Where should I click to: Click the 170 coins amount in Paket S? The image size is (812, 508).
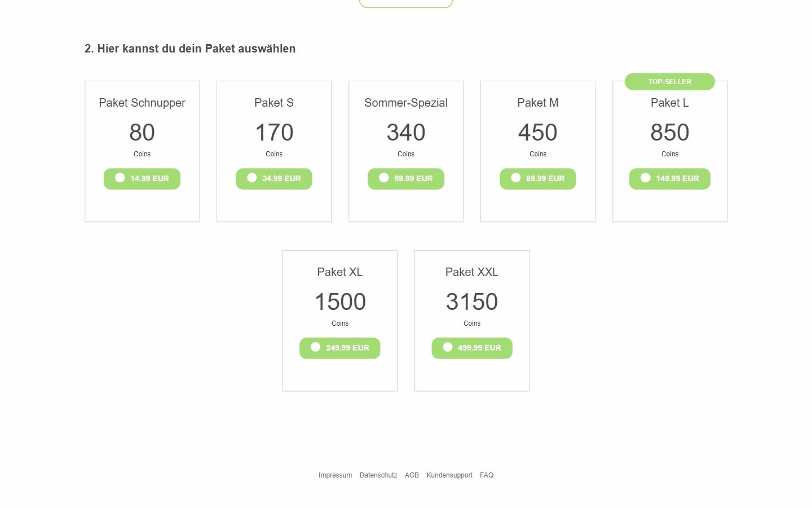coord(274,133)
